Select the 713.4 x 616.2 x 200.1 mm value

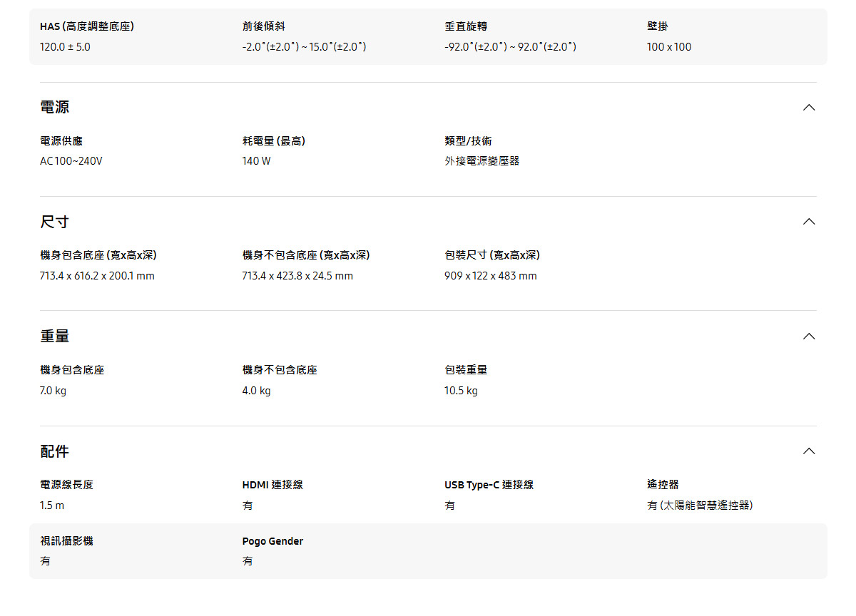(97, 276)
